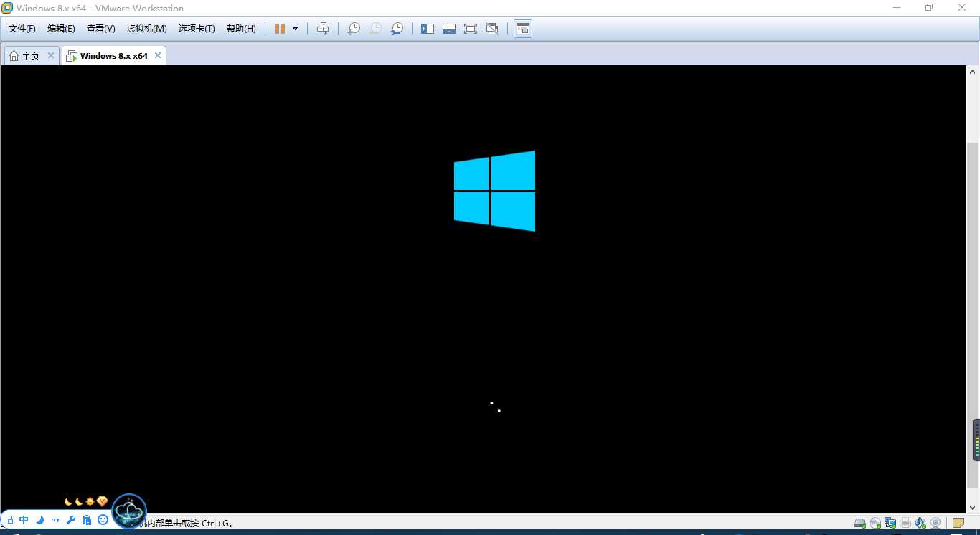Toggle the thumbnail bar view
Viewport: 980px width, 535px height.
click(x=449, y=29)
